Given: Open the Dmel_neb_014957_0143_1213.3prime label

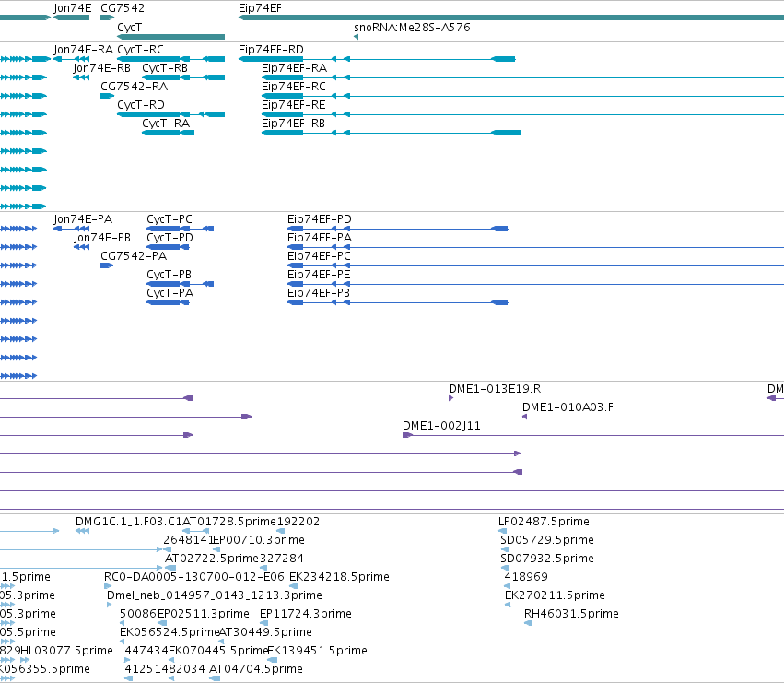Looking at the screenshot, I should pyautogui.click(x=215, y=595).
